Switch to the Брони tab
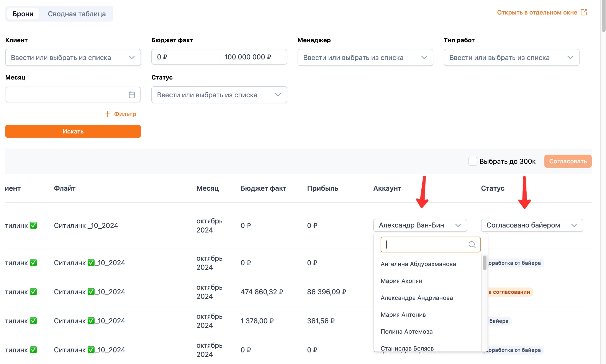This screenshot has height=364, width=606. click(23, 14)
